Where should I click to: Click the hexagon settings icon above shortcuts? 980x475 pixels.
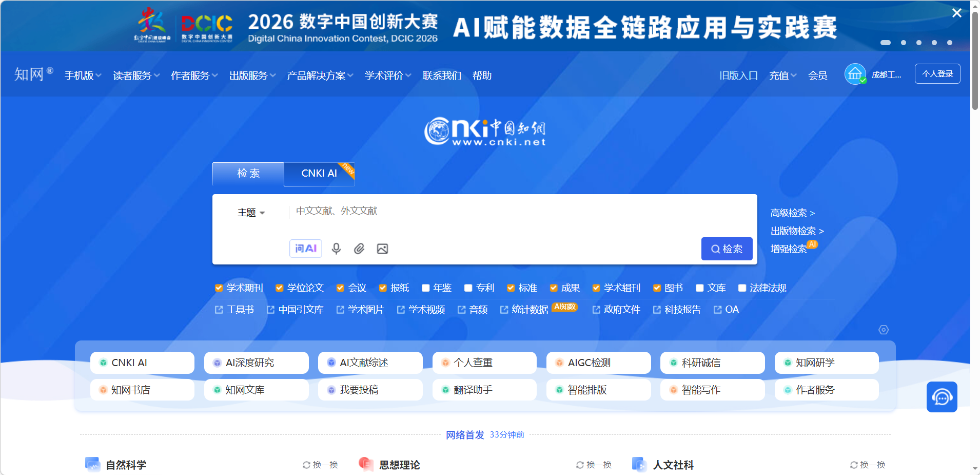884,330
